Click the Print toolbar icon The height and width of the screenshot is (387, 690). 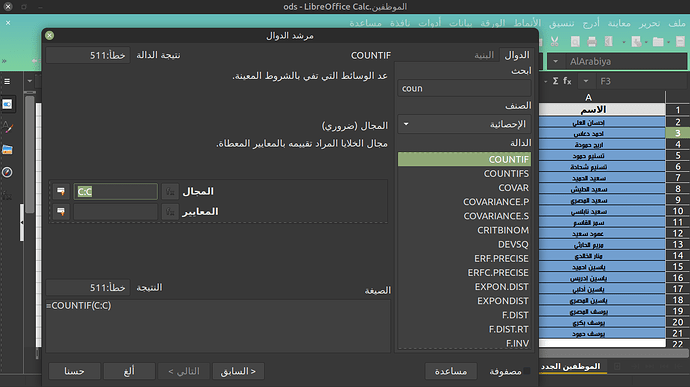[x=592, y=42]
